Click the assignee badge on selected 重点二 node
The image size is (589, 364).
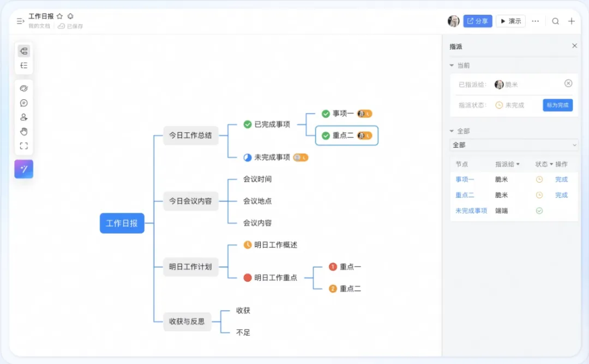[x=364, y=136]
